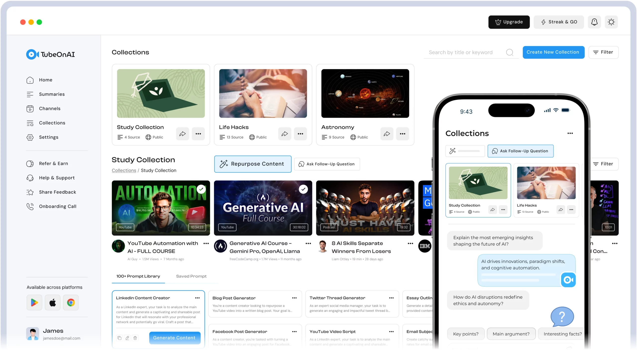The image size is (637, 364).
Task: Follow the Collections breadcrumb link
Action: click(124, 171)
